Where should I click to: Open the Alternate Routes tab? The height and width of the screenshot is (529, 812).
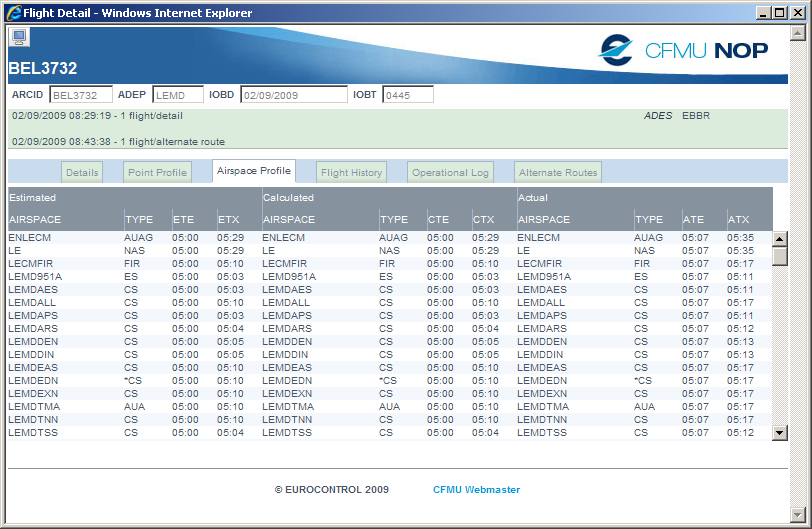tap(558, 172)
